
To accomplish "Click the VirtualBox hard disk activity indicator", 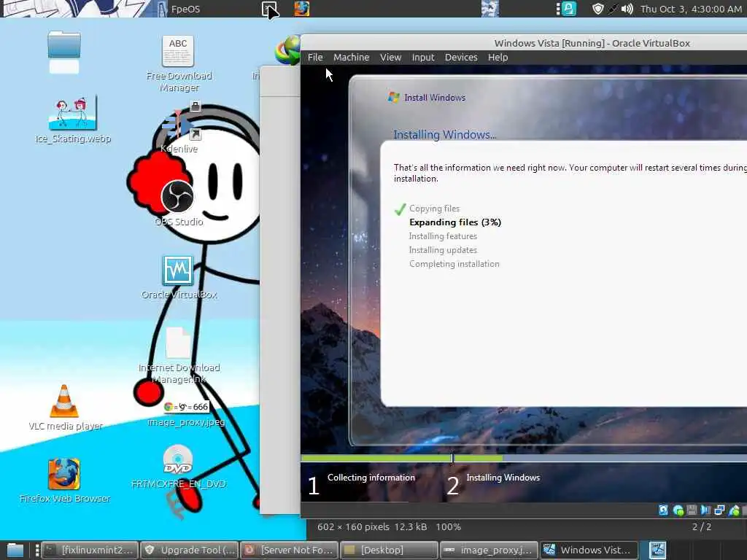I will coord(663,510).
